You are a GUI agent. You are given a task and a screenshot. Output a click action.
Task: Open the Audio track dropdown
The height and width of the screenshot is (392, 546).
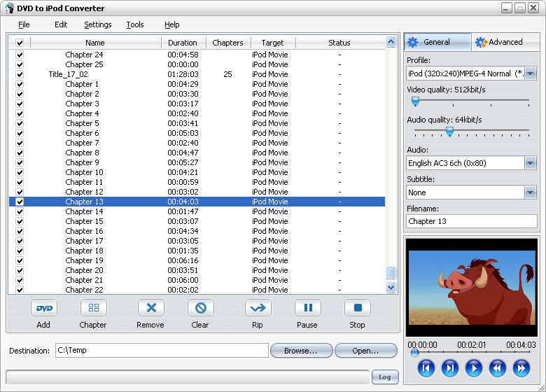(x=530, y=163)
